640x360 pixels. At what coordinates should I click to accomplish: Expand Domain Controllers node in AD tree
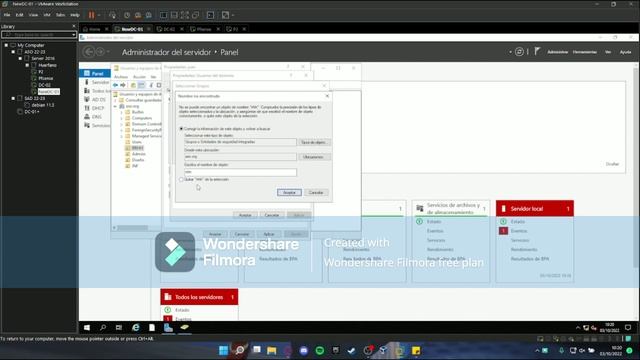click(x=121, y=124)
